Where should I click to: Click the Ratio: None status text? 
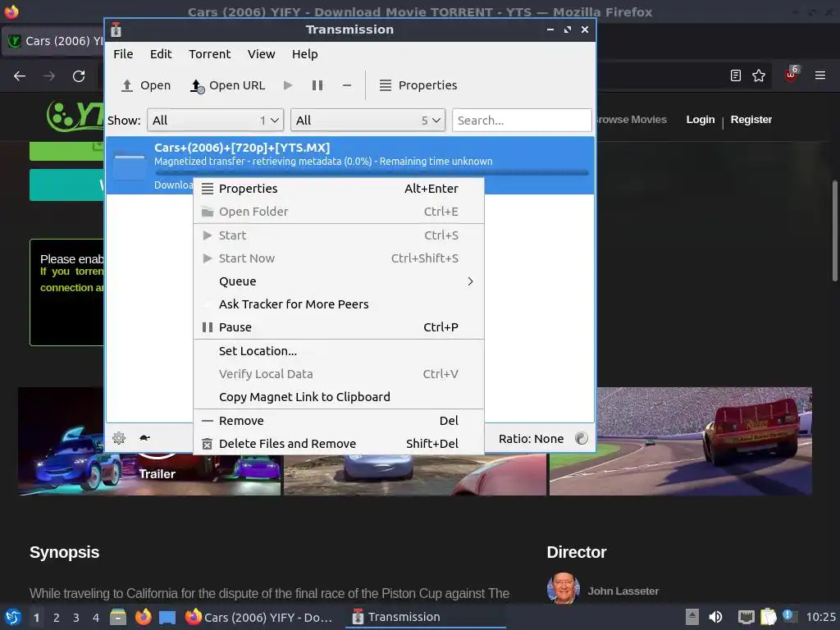(531, 439)
